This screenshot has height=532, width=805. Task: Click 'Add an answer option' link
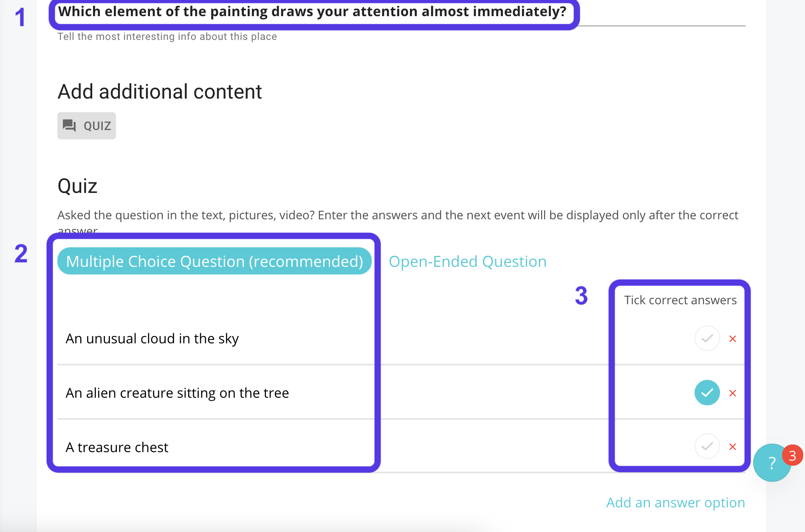[675, 502]
